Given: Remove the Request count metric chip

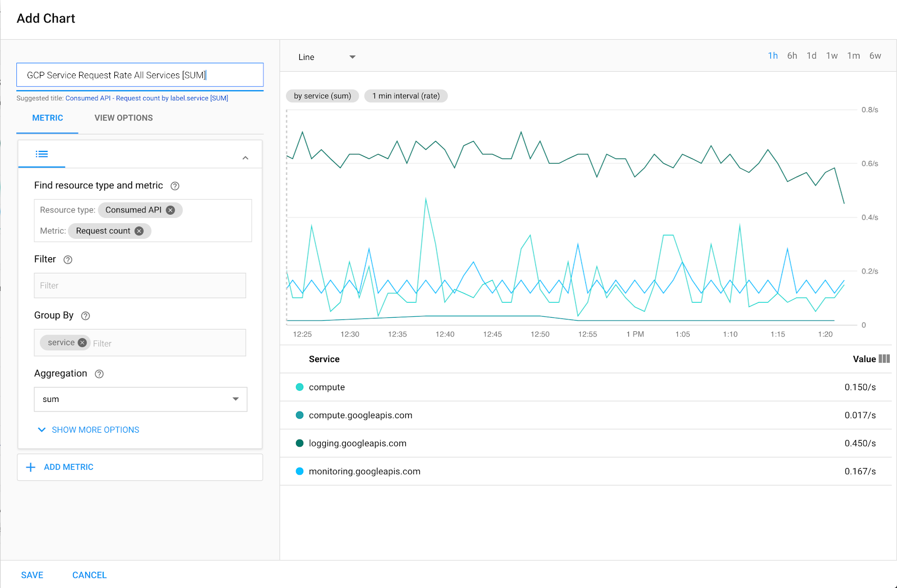Looking at the screenshot, I should pyautogui.click(x=139, y=230).
